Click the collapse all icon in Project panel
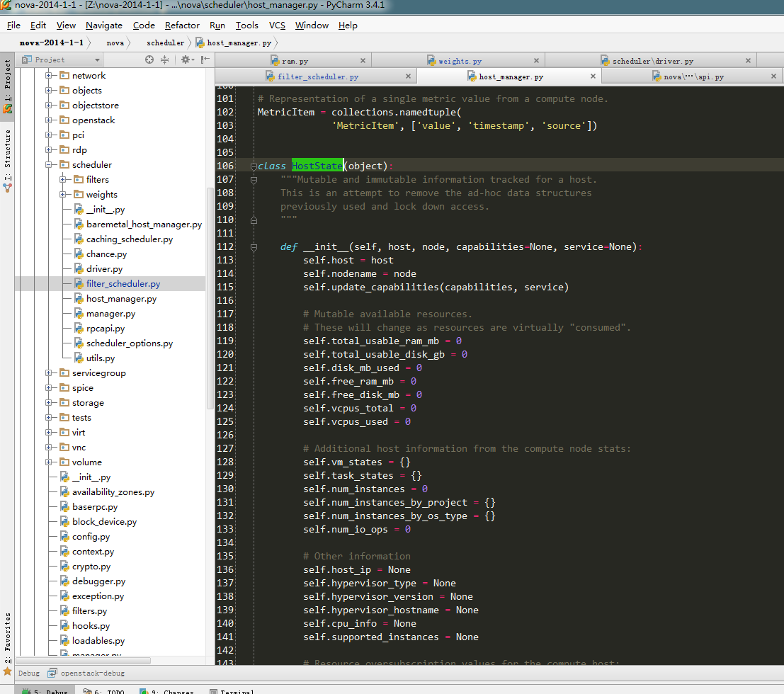 164,59
